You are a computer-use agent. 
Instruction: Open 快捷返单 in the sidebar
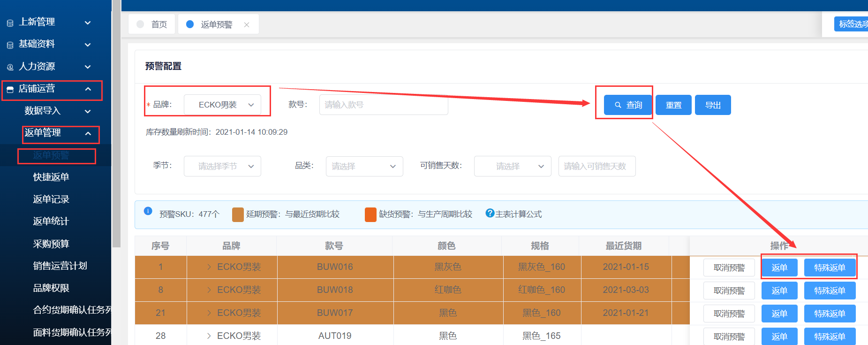pyautogui.click(x=51, y=177)
